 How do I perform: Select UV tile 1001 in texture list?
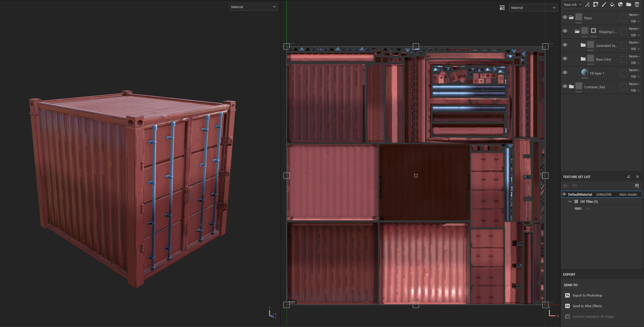578,209
